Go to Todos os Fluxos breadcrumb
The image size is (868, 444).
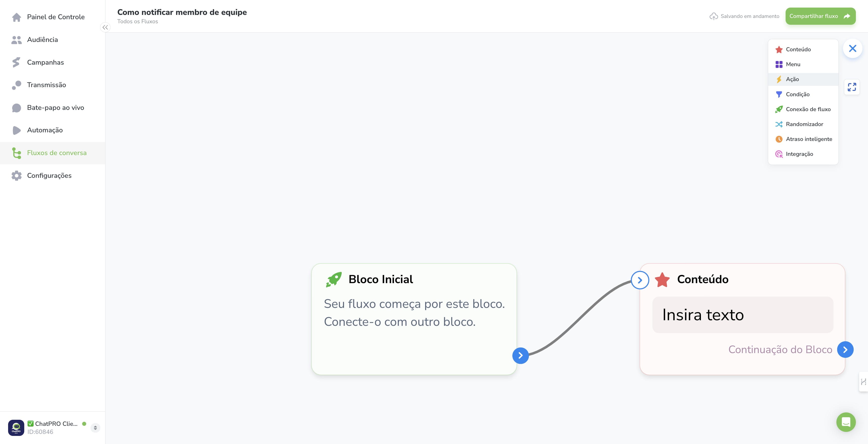138,21
